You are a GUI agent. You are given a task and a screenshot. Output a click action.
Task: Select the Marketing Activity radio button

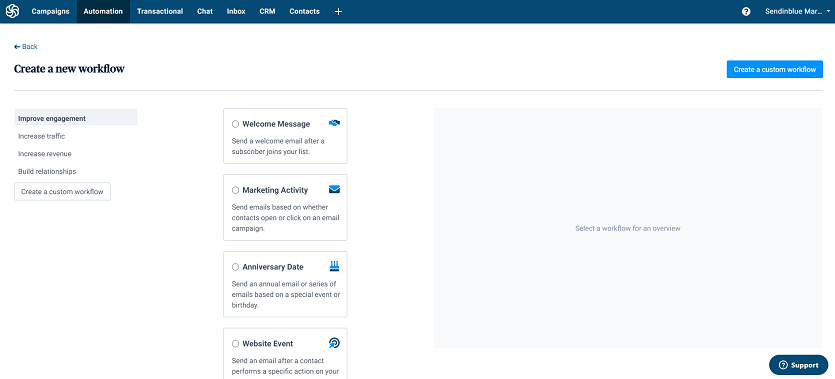(x=235, y=190)
